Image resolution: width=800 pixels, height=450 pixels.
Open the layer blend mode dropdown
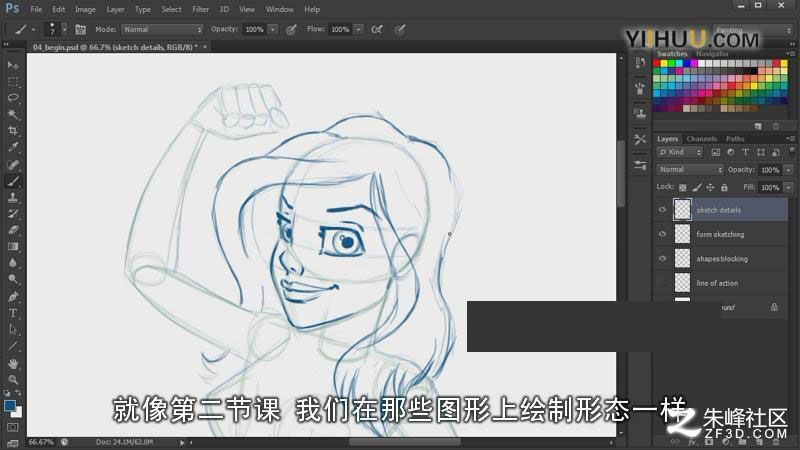click(x=690, y=169)
